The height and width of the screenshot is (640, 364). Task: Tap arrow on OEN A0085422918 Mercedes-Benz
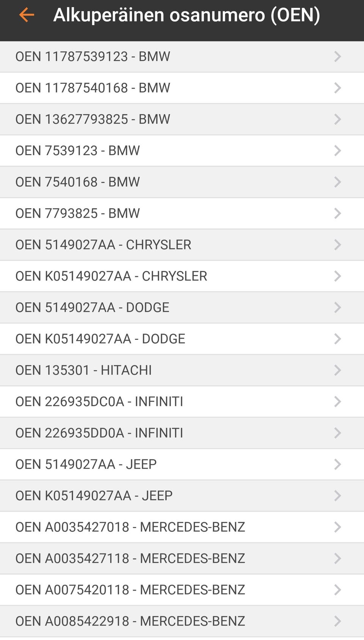tap(337, 621)
